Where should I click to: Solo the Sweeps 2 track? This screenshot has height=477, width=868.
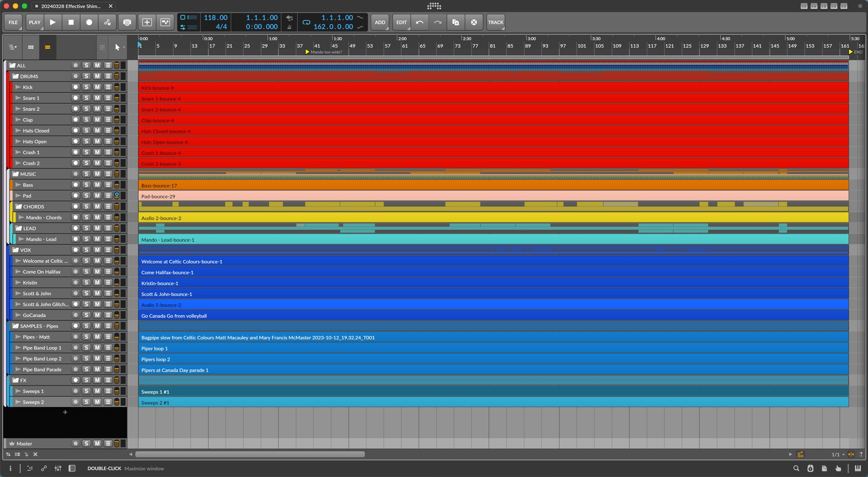[86, 402]
